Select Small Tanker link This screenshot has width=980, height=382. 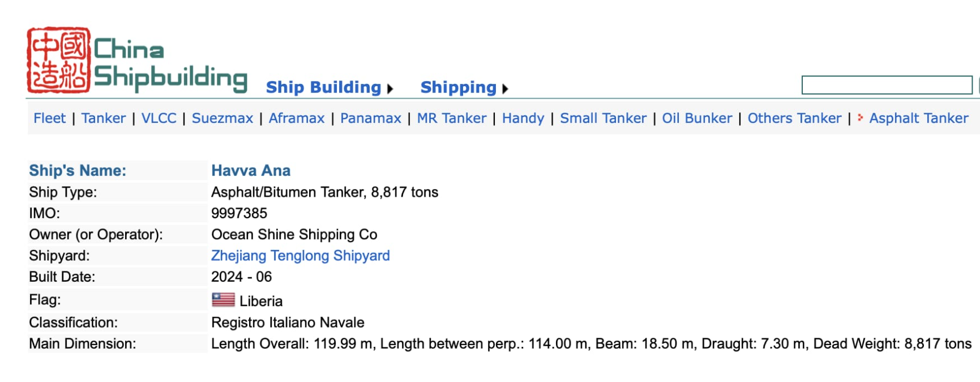coord(604,118)
